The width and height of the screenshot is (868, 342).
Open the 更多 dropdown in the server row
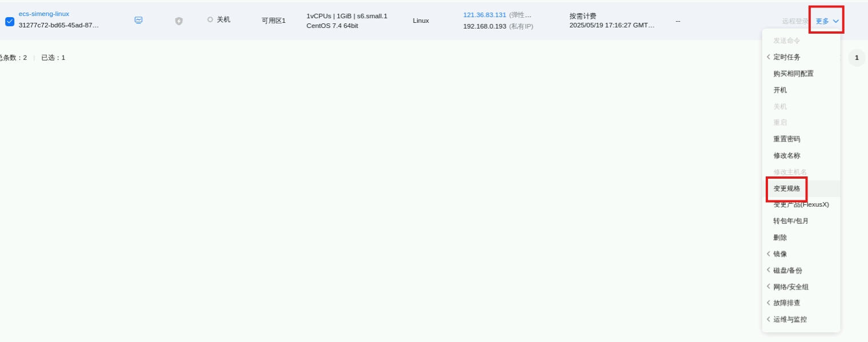pyautogui.click(x=827, y=21)
